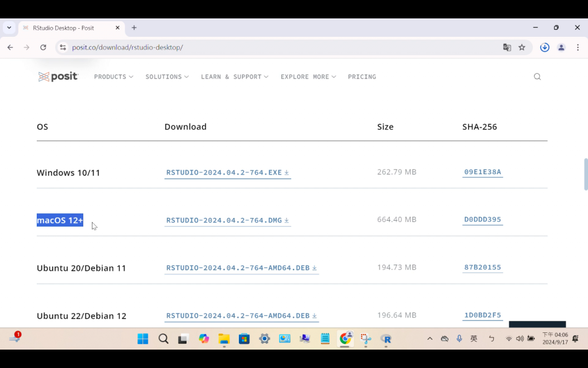Viewport: 588px width, 368px height.
Task: Open Chrome three-dot menu
Action: click(578, 47)
